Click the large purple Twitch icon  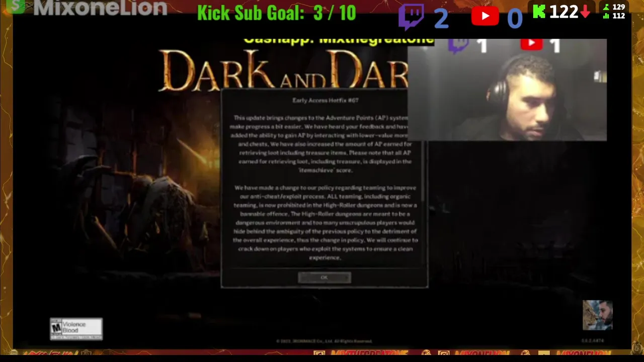click(411, 17)
